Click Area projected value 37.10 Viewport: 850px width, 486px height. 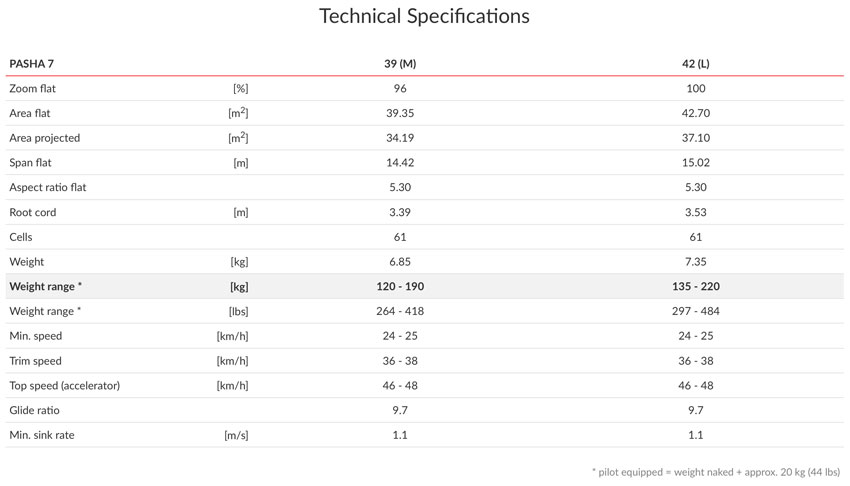(x=696, y=138)
